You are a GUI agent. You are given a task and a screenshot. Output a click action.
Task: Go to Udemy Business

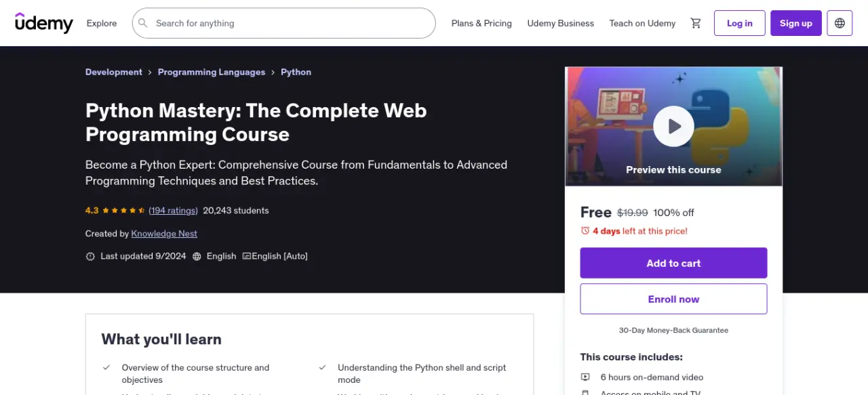coord(561,23)
